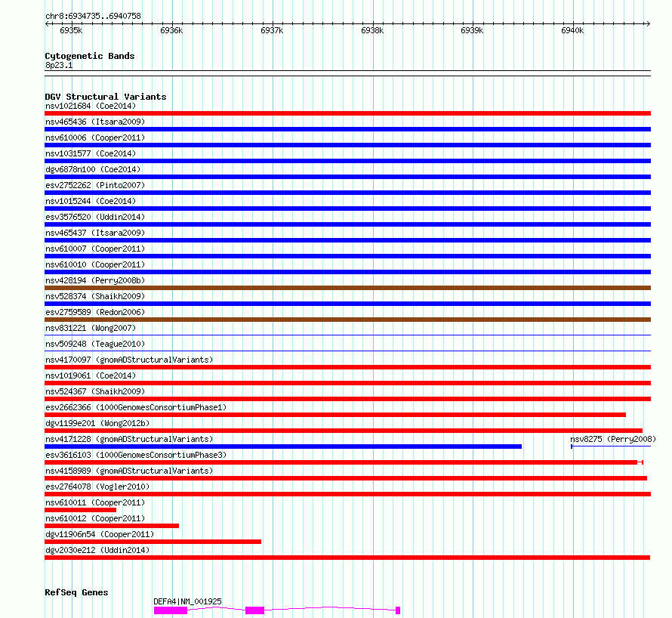Open nsv831221 (Wong2007) variant
The height and width of the screenshot is (618, 672).
(x=347, y=335)
